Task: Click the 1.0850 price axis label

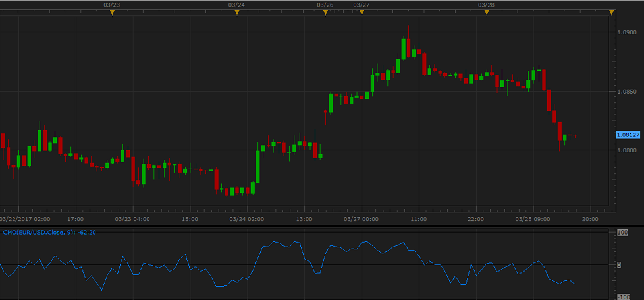Action: point(626,92)
